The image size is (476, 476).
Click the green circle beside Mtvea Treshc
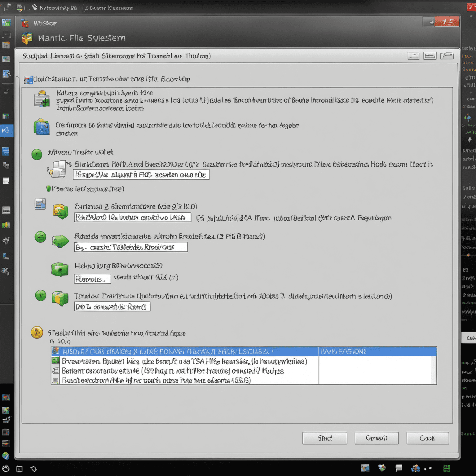[37, 154]
